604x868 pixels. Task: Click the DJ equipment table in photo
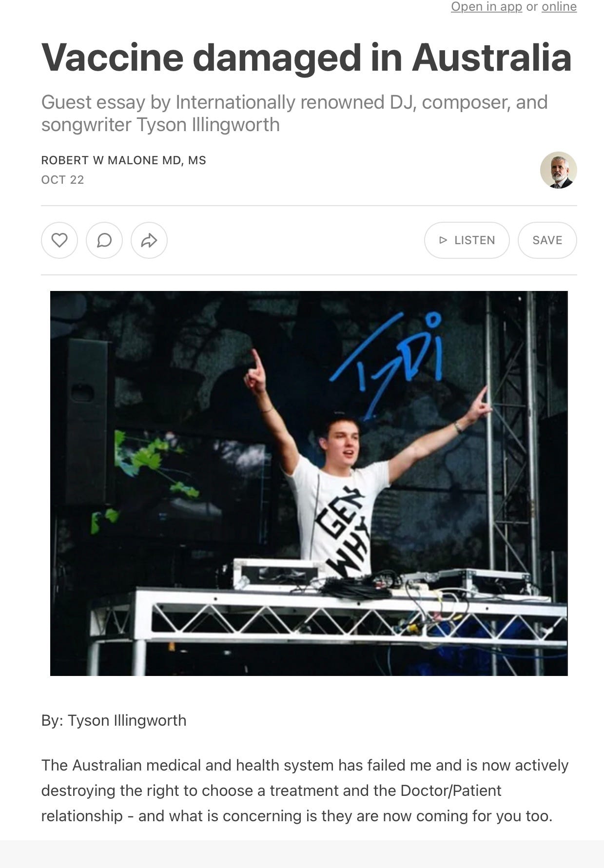(327, 617)
